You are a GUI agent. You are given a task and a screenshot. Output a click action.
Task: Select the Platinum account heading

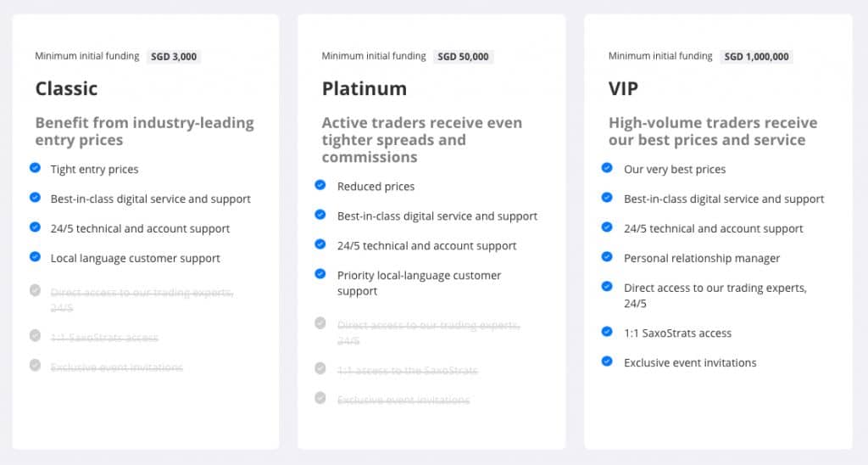tap(364, 89)
